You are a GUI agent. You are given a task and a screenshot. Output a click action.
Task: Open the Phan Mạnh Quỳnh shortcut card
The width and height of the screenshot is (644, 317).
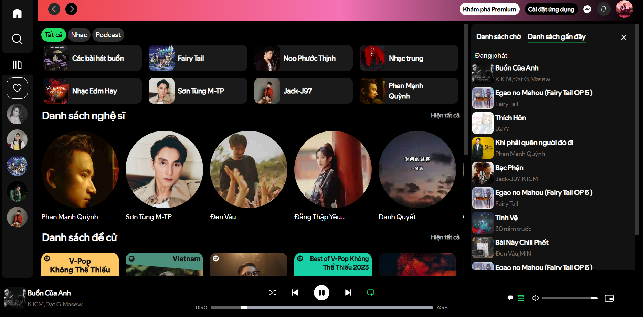pyautogui.click(x=409, y=91)
